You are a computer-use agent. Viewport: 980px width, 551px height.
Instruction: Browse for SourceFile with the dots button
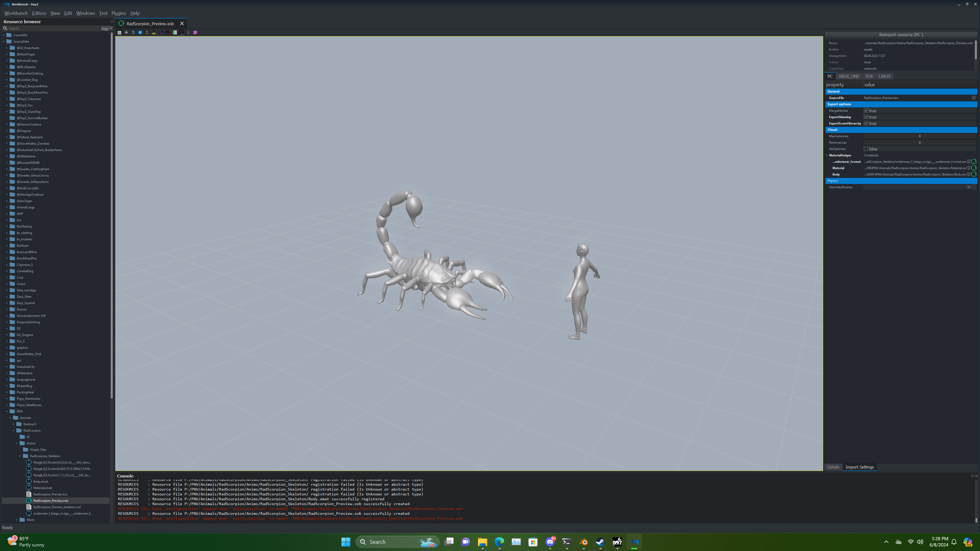(974, 98)
